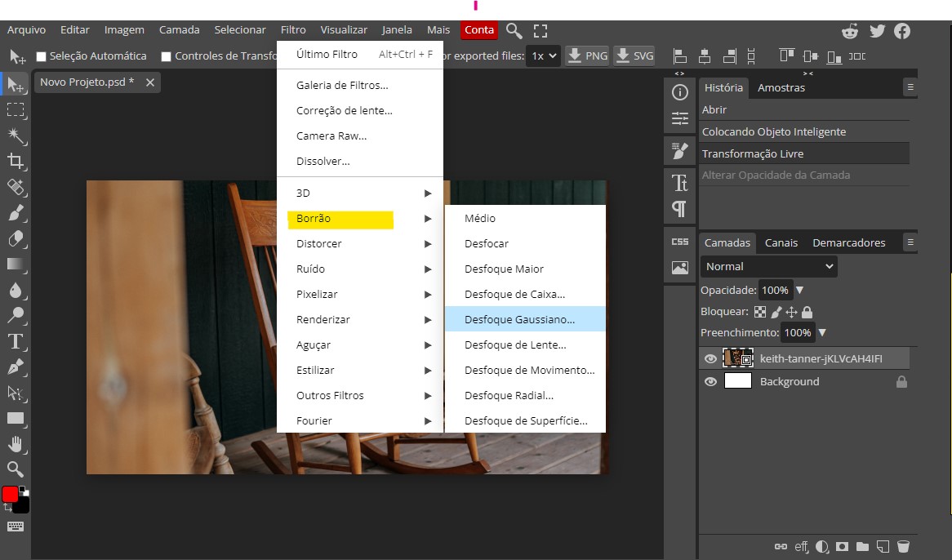Open the Normal blend mode dropdown
Image resolution: width=952 pixels, height=560 pixels.
pos(767,266)
